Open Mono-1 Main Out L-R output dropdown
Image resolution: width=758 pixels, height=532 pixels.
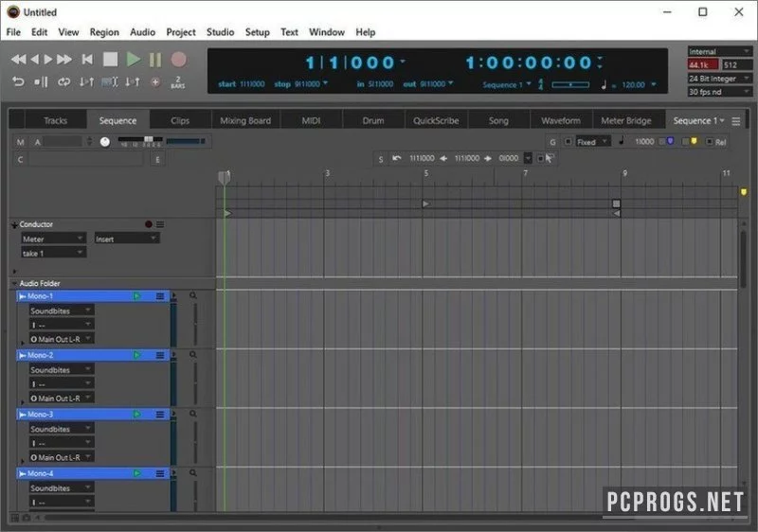61,339
